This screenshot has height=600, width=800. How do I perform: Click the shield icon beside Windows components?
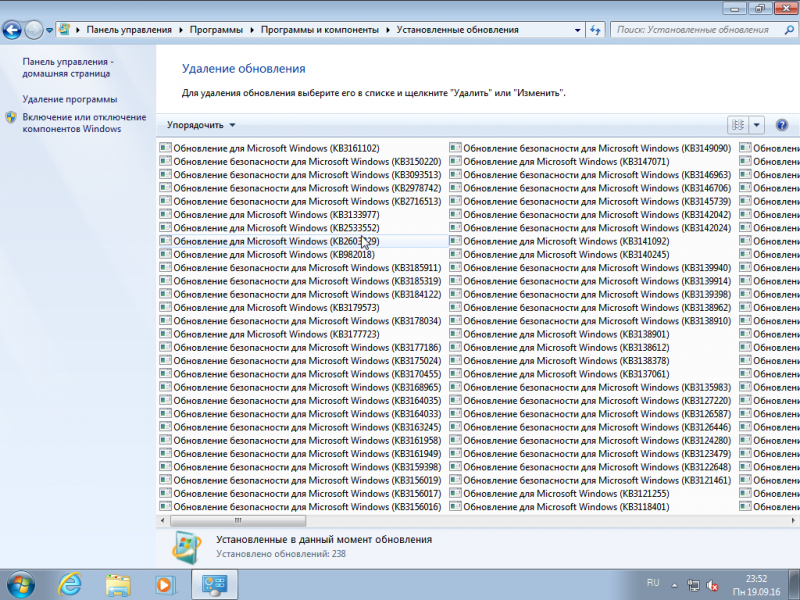click(11, 117)
